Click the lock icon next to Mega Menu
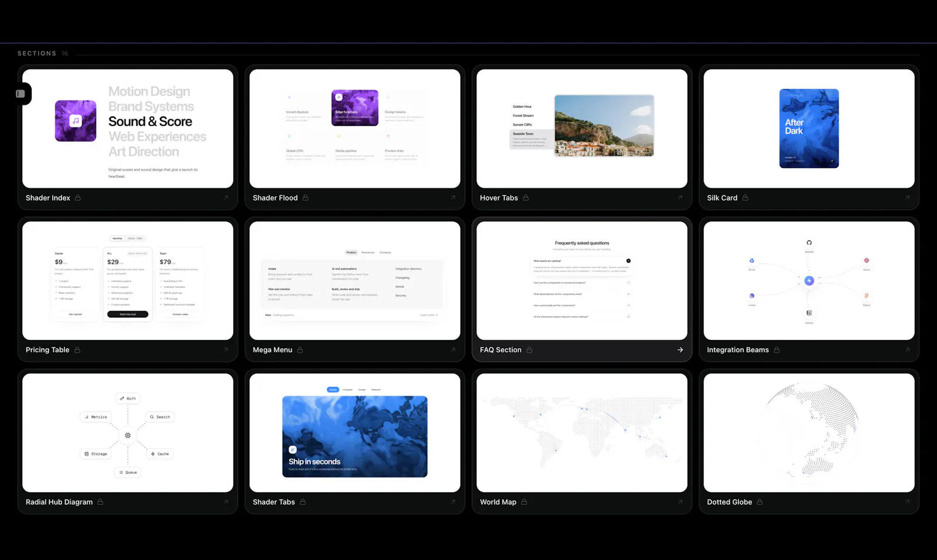Screen dimensions: 937x560 (x=300, y=350)
